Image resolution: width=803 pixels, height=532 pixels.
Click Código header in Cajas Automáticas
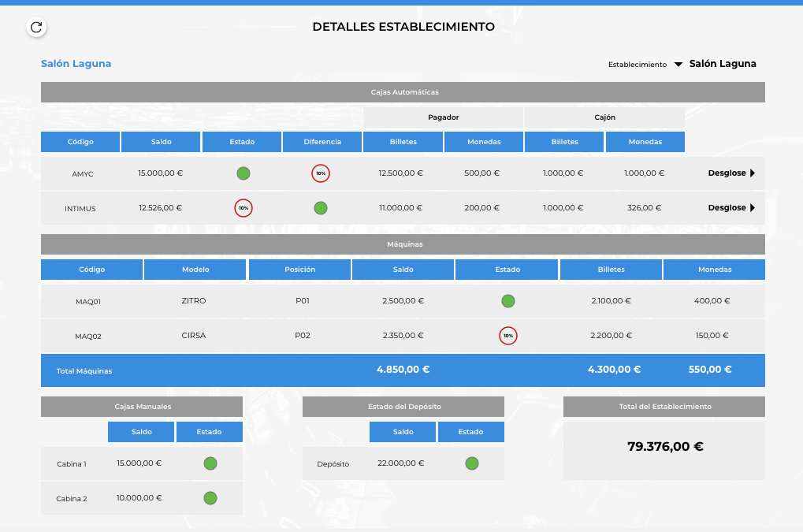pyautogui.click(x=80, y=142)
